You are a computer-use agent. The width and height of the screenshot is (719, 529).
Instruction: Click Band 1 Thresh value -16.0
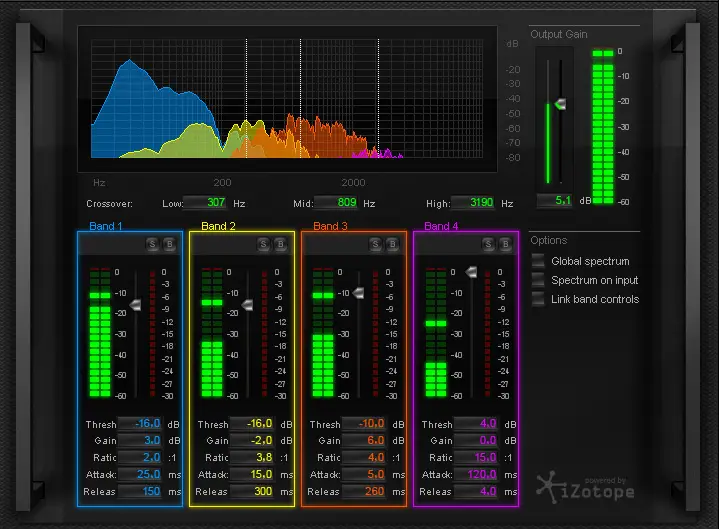[140, 424]
